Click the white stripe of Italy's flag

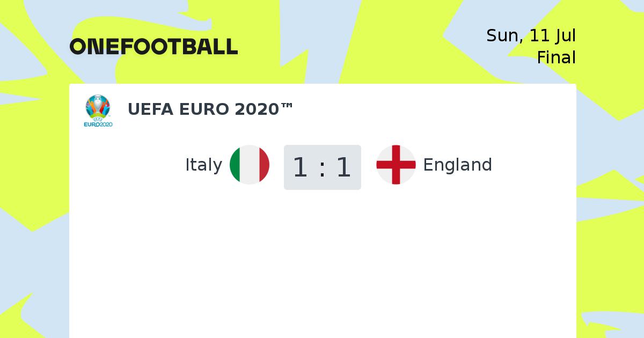(250, 165)
